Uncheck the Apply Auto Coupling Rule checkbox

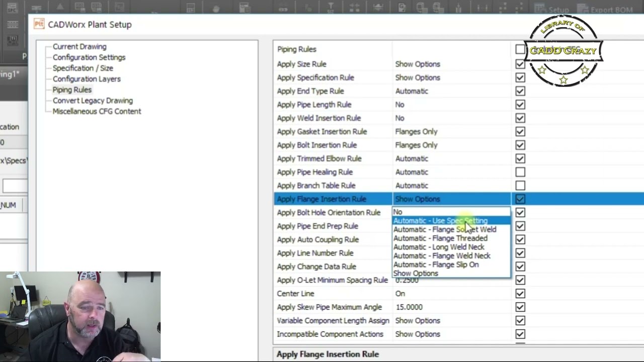[x=520, y=239]
